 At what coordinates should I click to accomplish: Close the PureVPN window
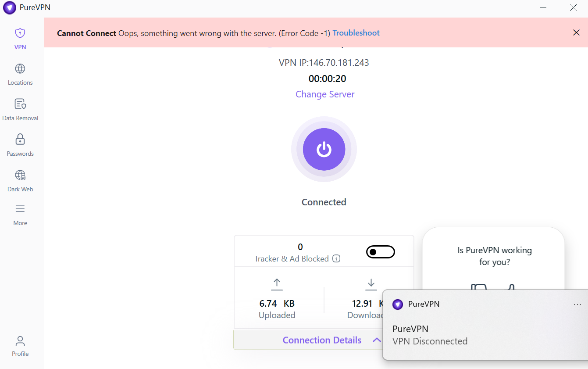point(573,7)
